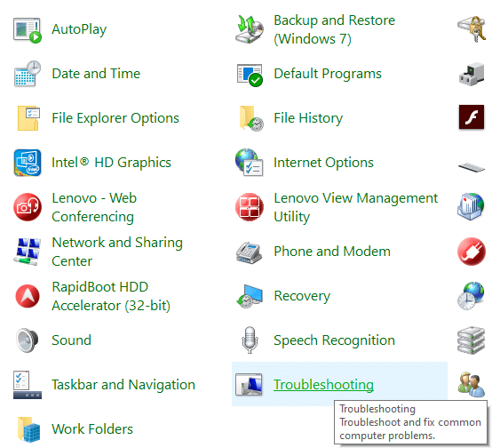Click the Network and Sharing Center monitors icon

pyautogui.click(x=28, y=252)
